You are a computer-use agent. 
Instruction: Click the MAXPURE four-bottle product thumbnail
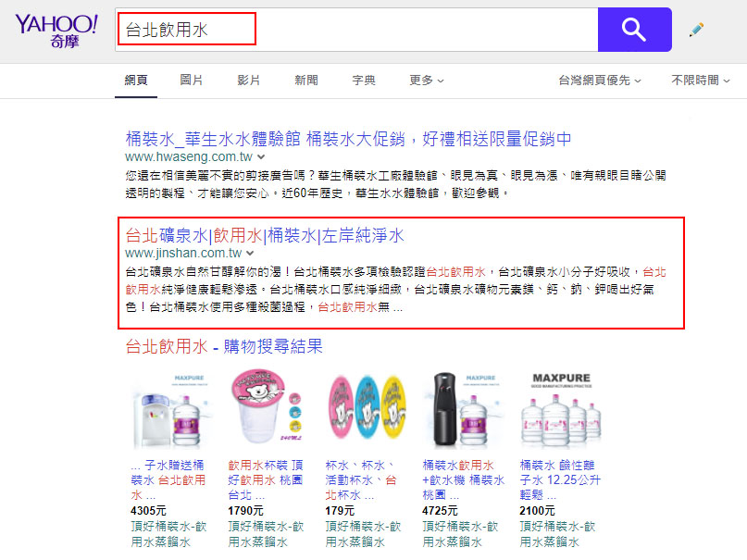click(561, 410)
